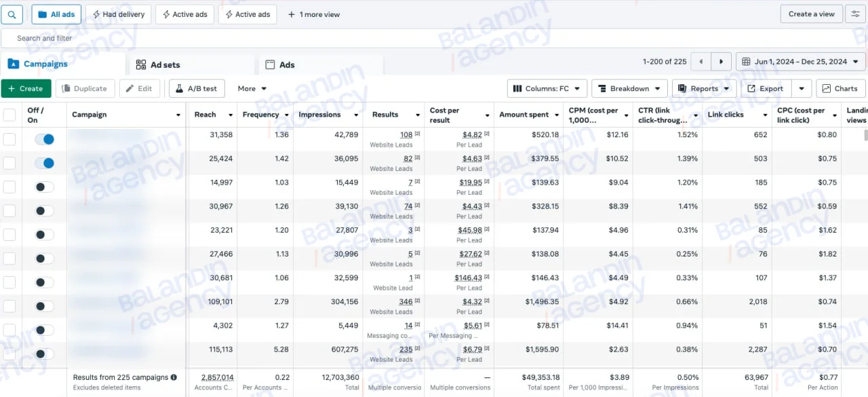Start an A/B test

point(196,89)
